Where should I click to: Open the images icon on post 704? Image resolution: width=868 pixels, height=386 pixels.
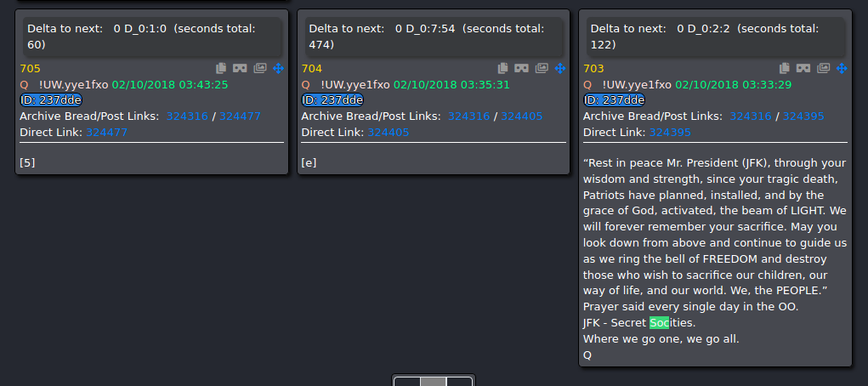542,68
